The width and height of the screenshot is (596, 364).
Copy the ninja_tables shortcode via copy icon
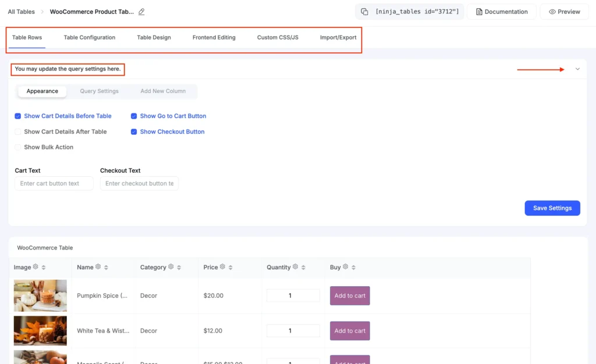click(364, 12)
